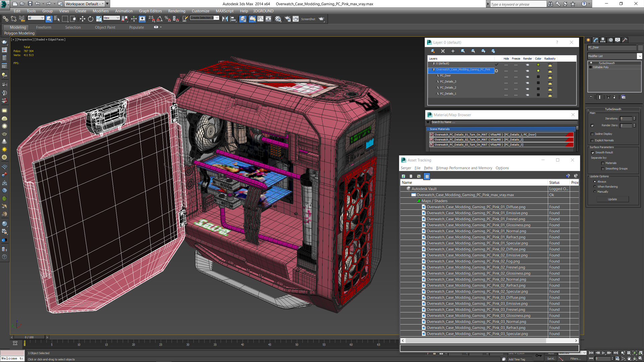Add selected objects to layer (plus icon)
The height and width of the screenshot is (362, 644).
(x=453, y=51)
